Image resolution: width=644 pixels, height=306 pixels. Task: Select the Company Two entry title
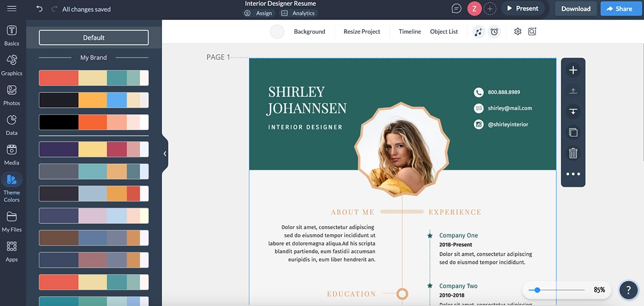tap(458, 286)
